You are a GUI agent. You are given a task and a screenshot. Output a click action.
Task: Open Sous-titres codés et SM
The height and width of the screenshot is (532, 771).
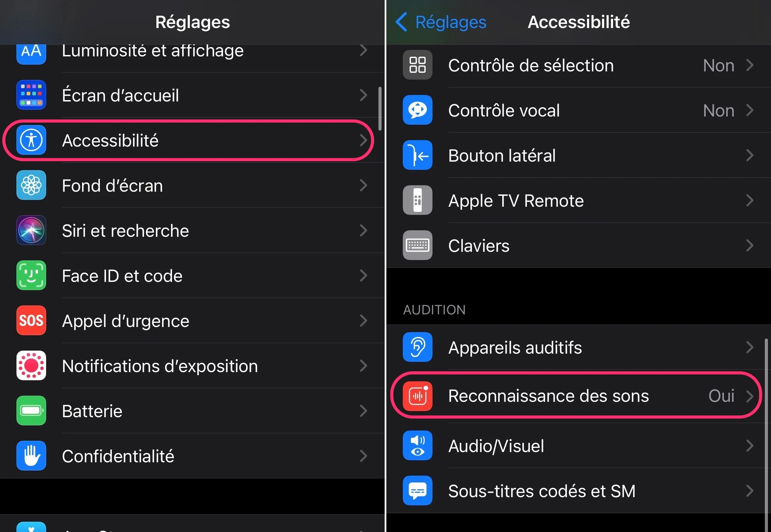(579, 491)
